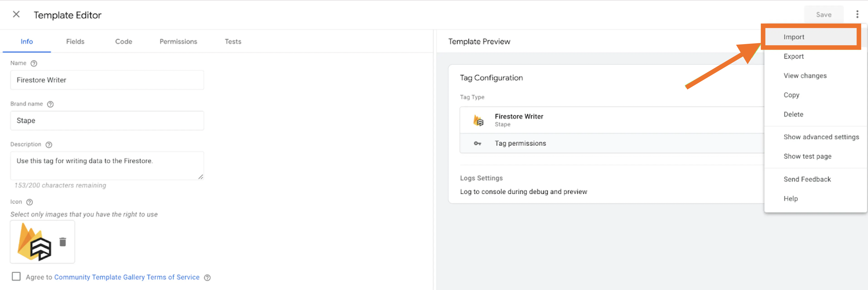Click the Template Preview heading
Image resolution: width=868 pixels, height=290 pixels.
click(x=479, y=41)
